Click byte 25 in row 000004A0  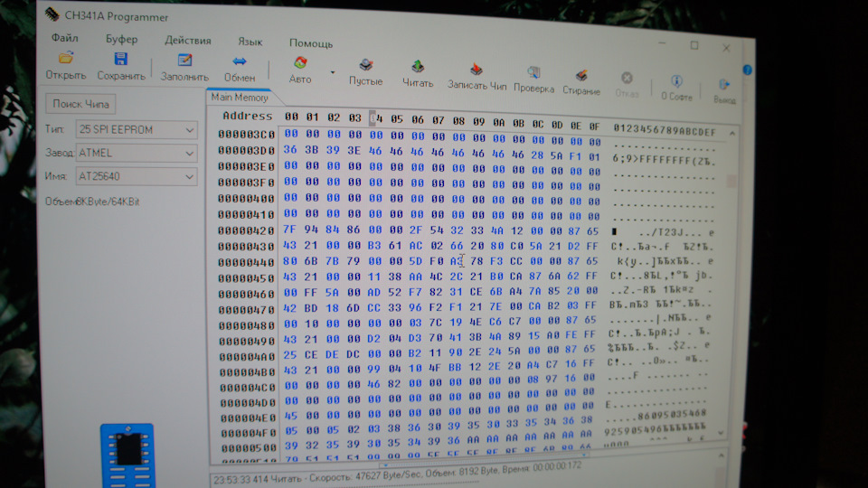click(x=290, y=354)
